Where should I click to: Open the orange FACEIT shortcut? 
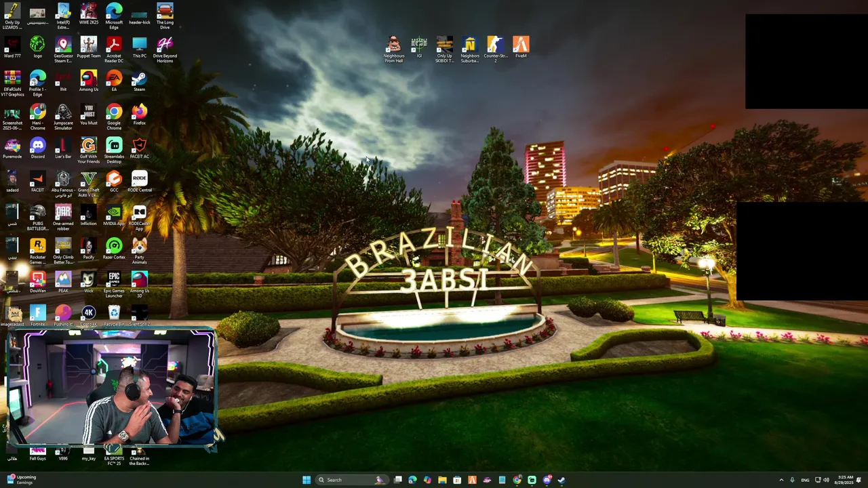(x=38, y=182)
